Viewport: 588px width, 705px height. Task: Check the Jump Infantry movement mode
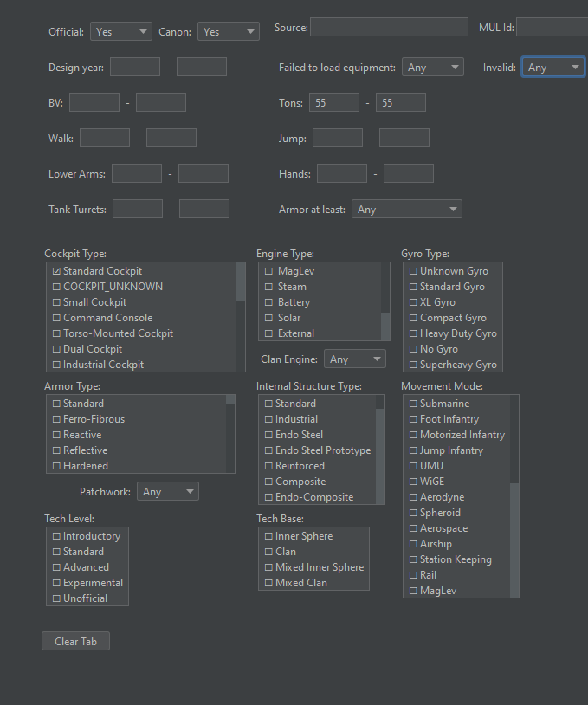pos(413,450)
